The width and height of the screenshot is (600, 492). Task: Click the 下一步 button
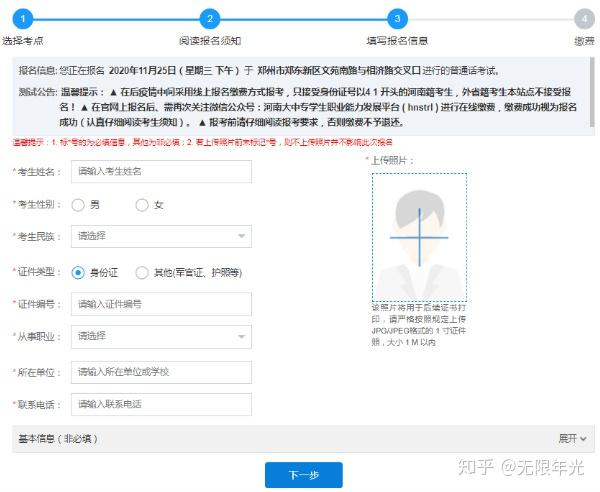click(x=304, y=475)
